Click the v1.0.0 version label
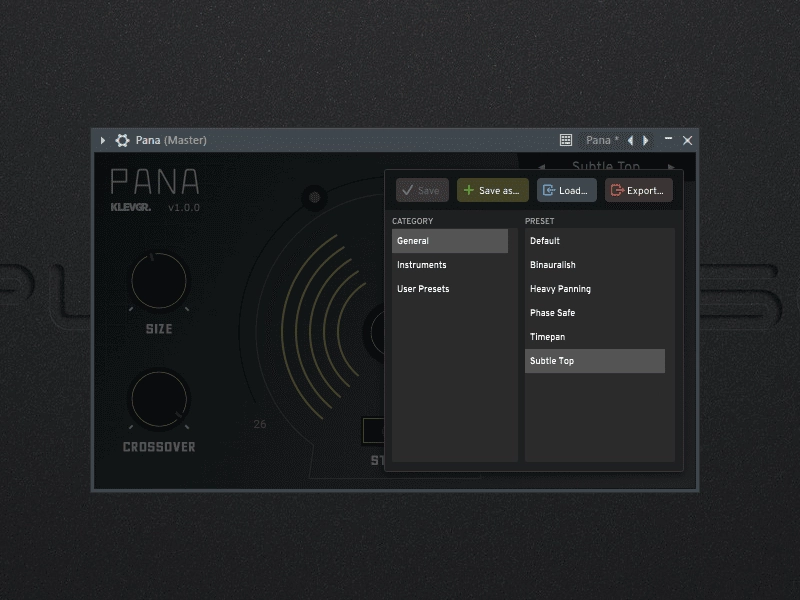The image size is (800, 600). 184,208
